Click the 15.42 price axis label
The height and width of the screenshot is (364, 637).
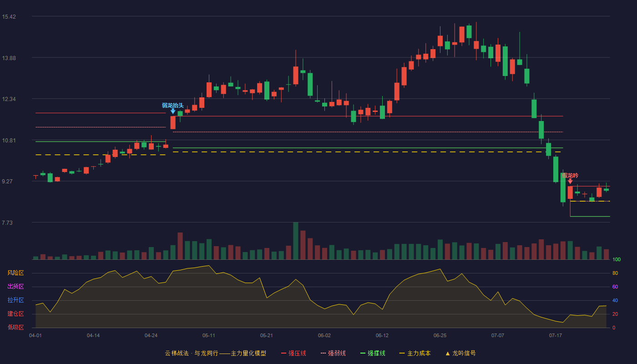[x=9, y=17]
